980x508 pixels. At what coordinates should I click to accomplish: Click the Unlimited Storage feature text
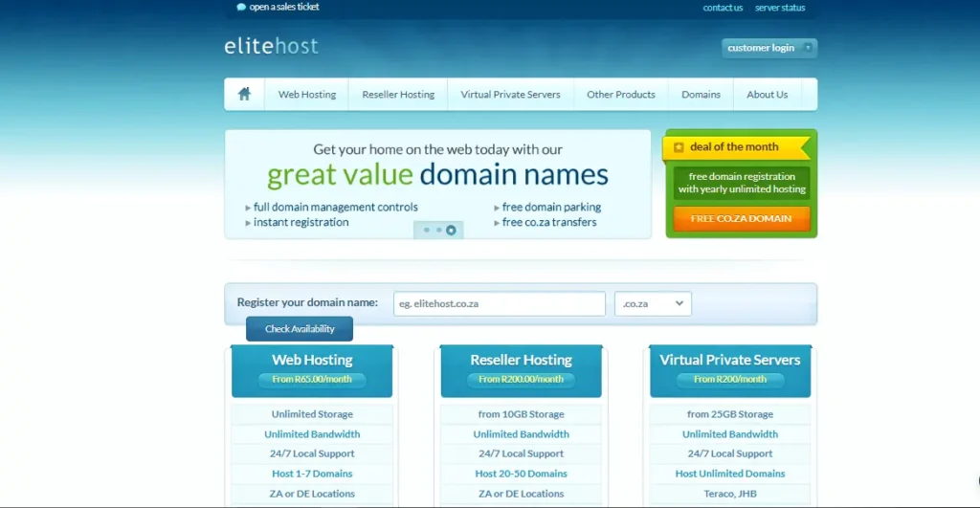click(x=312, y=414)
